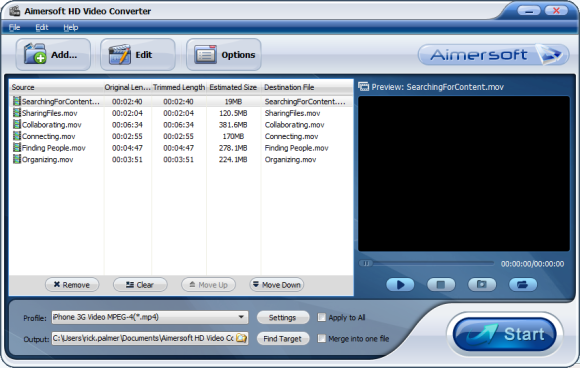Image resolution: width=580 pixels, height=368 pixels.
Task: Open the Edit video tool
Action: tap(138, 55)
